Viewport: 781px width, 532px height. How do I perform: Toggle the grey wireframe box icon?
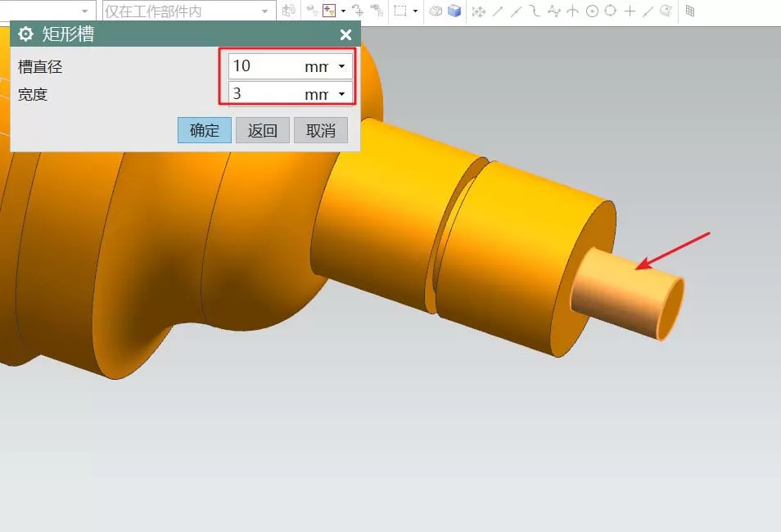pos(436,11)
